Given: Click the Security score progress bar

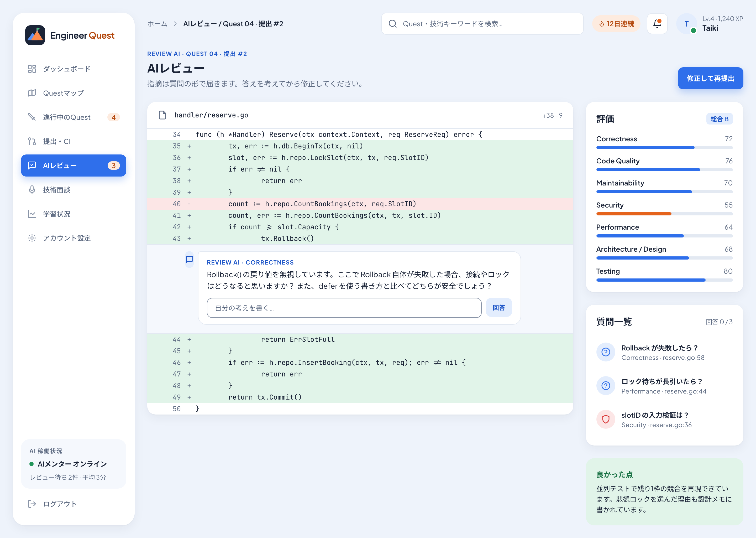Looking at the screenshot, I should pyautogui.click(x=664, y=214).
